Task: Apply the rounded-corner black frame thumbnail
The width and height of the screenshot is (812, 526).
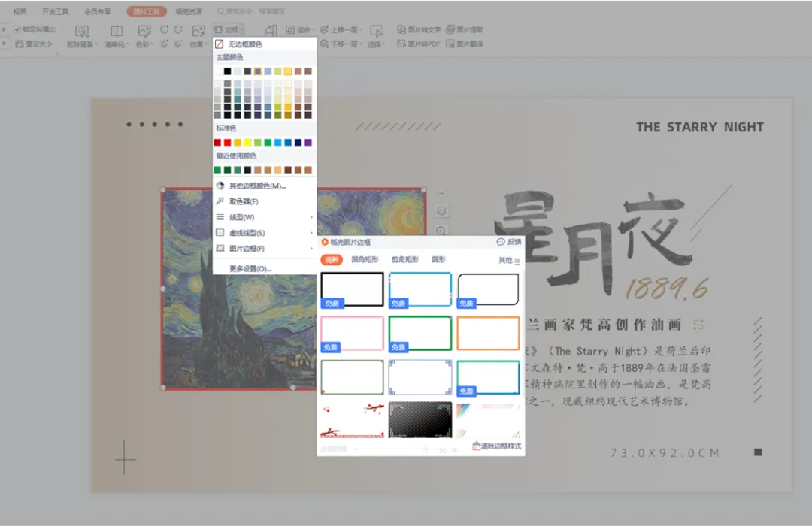Action: 488,290
